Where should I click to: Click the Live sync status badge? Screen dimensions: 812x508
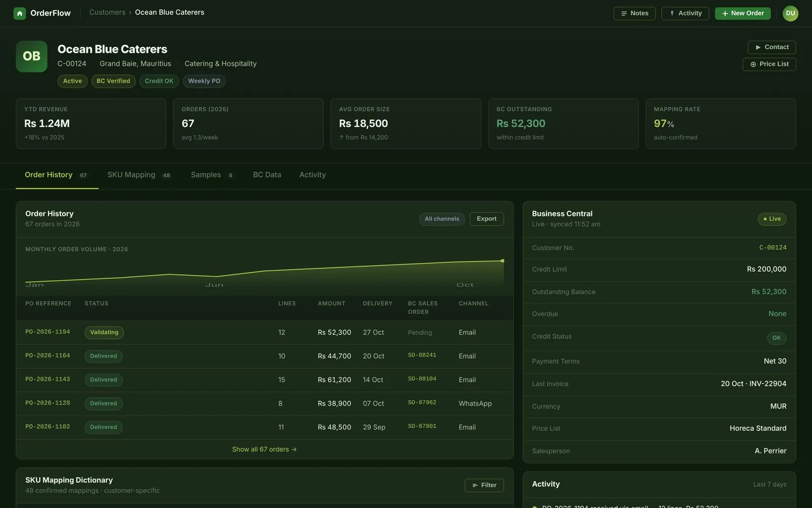772,219
